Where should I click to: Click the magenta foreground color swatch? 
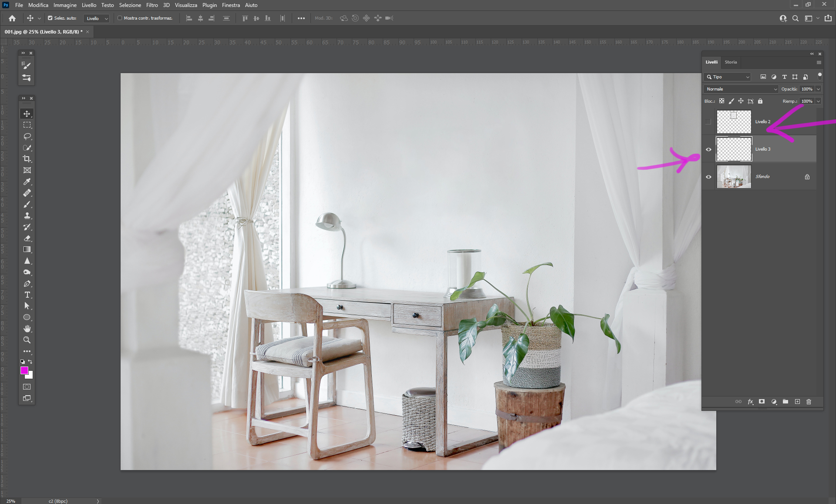tap(24, 370)
